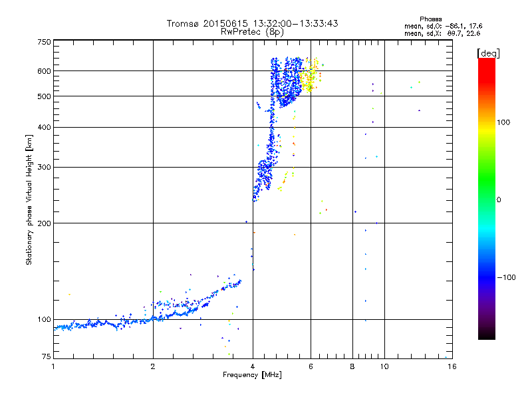Click the colorbar '0' tick label
The image size is (532, 399).
pyautogui.click(x=499, y=200)
